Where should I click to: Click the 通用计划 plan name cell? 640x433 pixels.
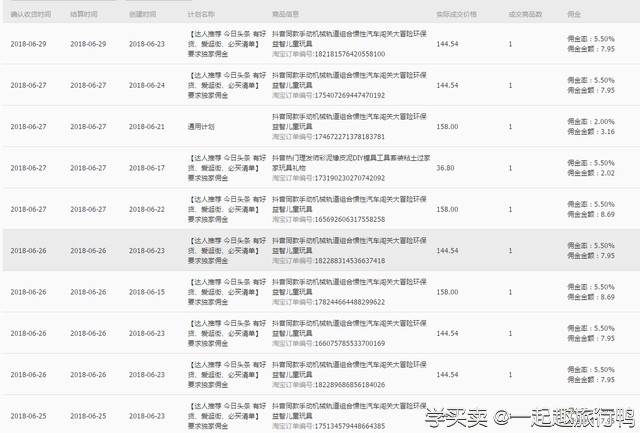coord(201,127)
